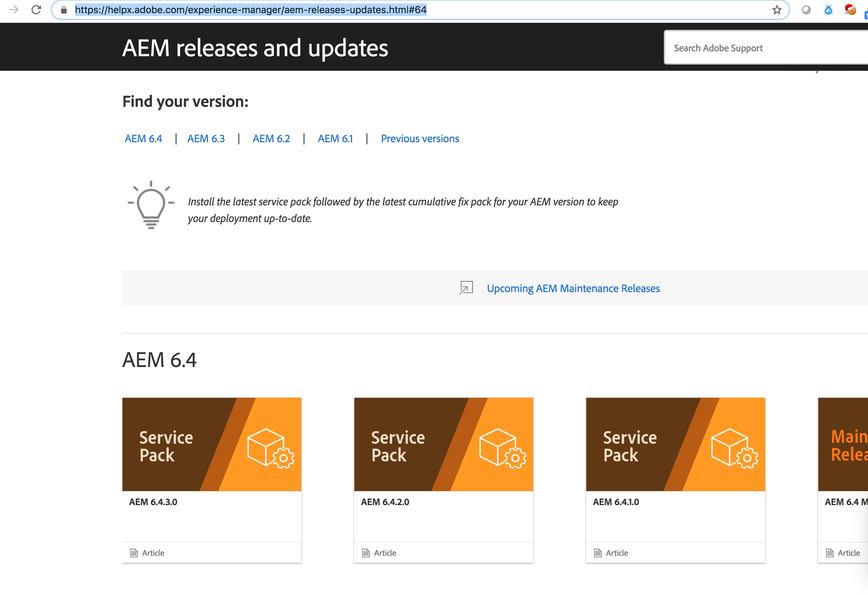Click the padlock site security icon

(x=64, y=10)
